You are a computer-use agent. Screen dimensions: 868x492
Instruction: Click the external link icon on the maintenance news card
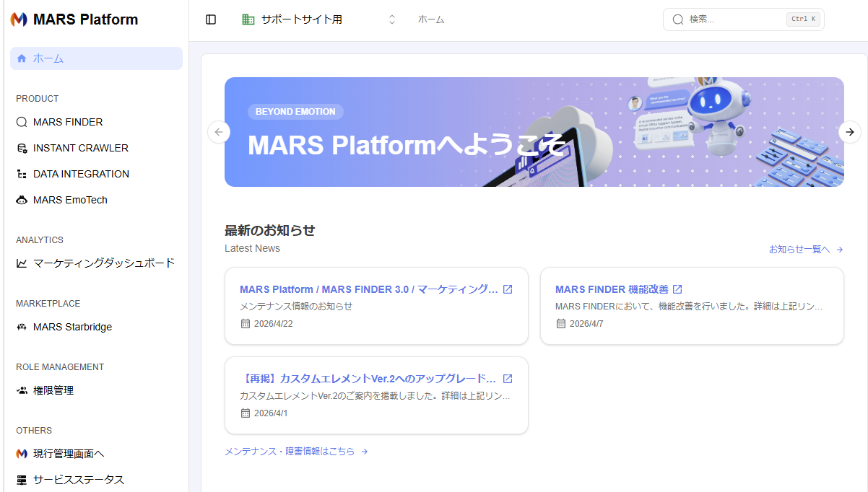(x=508, y=289)
